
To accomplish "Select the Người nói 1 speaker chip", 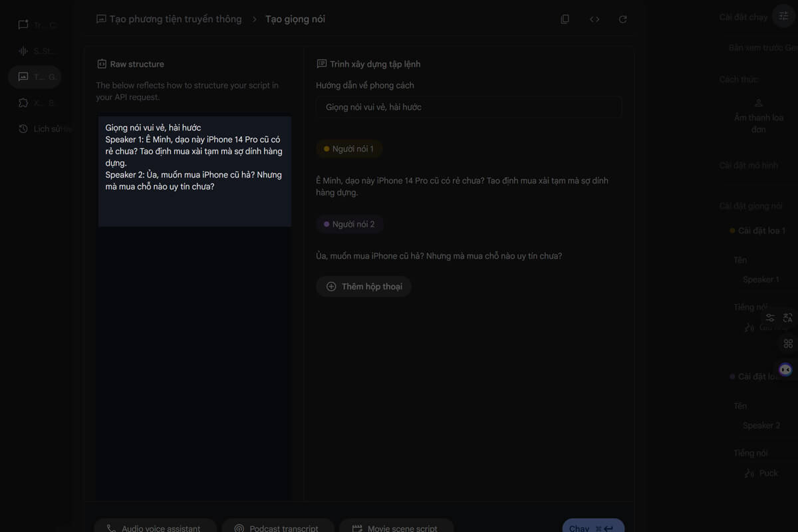I will [348, 149].
